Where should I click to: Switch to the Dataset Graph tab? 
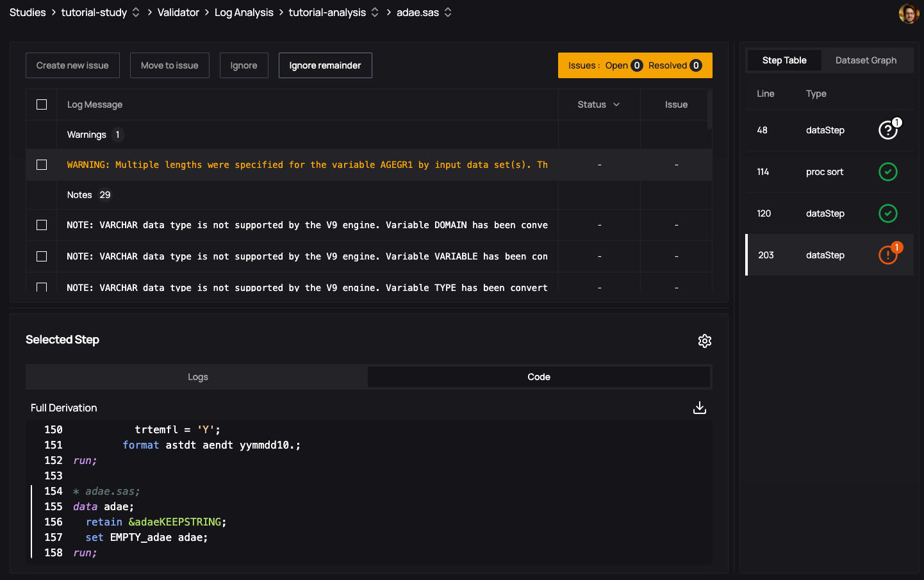(x=866, y=60)
